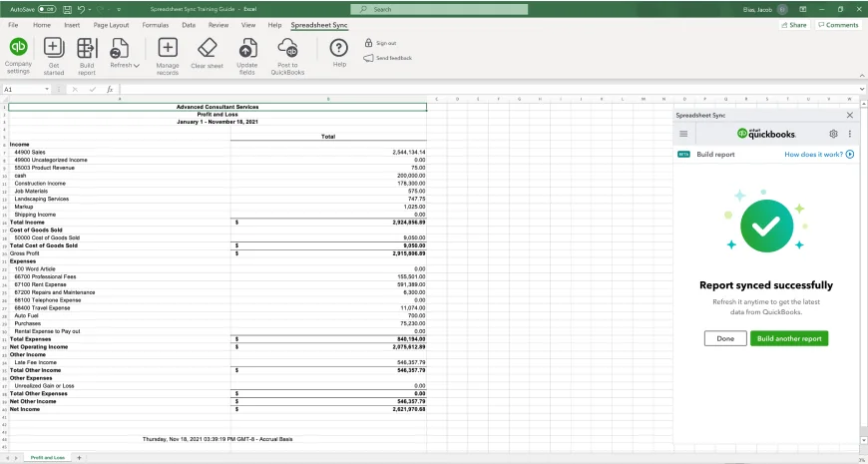
Task: Open the Formulas tab
Action: pos(156,25)
